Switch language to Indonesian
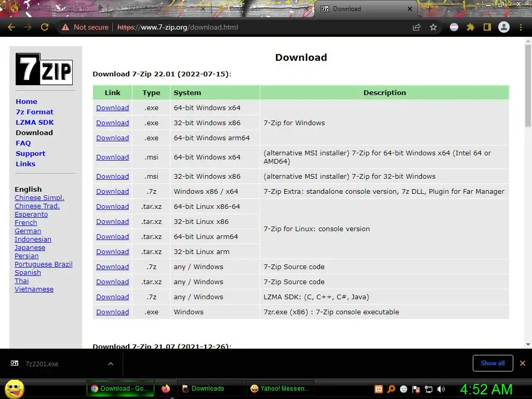Image resolution: width=532 pixels, height=399 pixels. coord(33,239)
